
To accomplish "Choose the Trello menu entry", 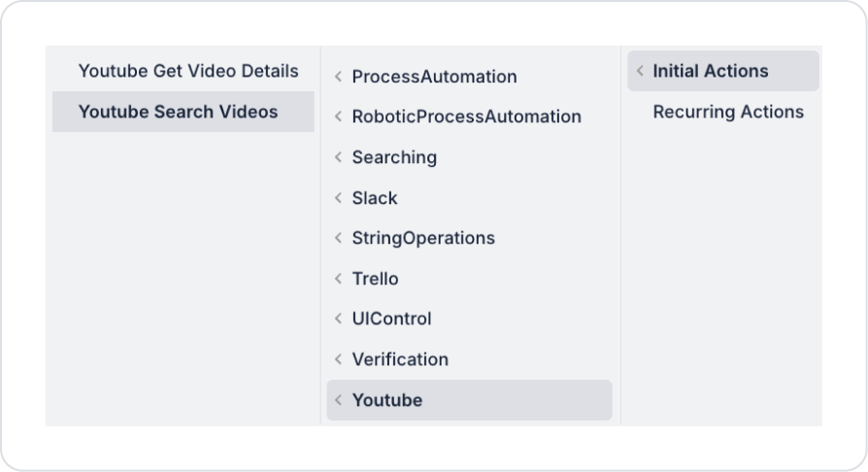I will pos(375,279).
